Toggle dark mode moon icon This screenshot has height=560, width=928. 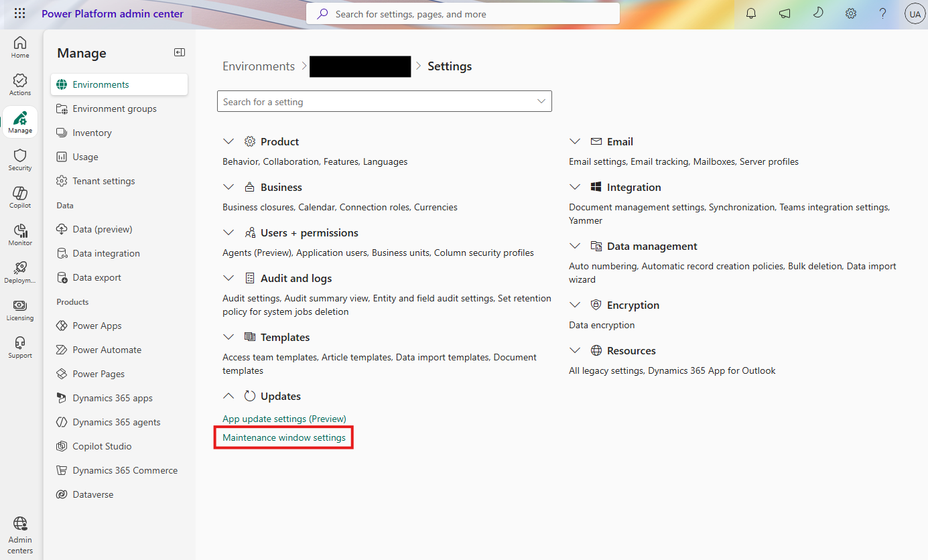(x=817, y=14)
